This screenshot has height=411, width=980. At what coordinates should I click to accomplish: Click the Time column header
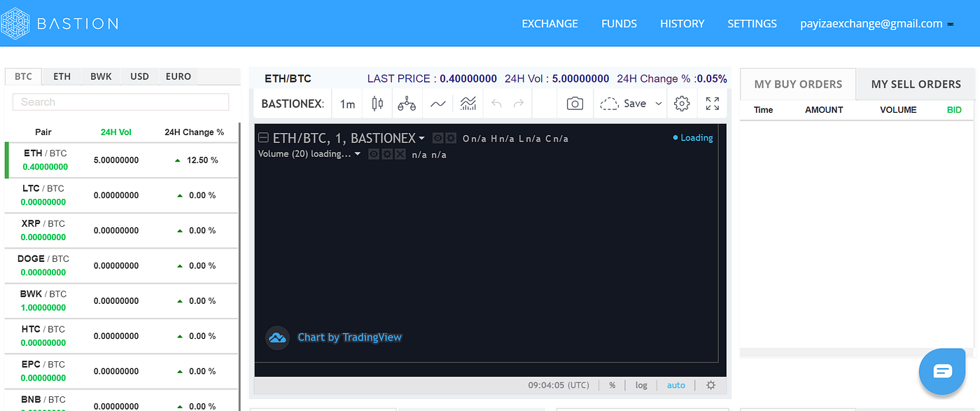coord(763,110)
